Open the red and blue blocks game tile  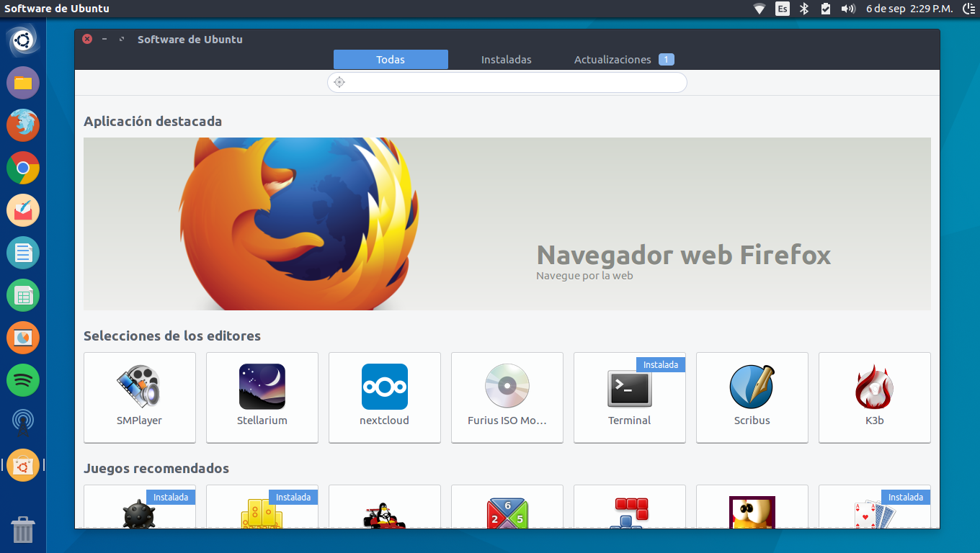pos(630,507)
